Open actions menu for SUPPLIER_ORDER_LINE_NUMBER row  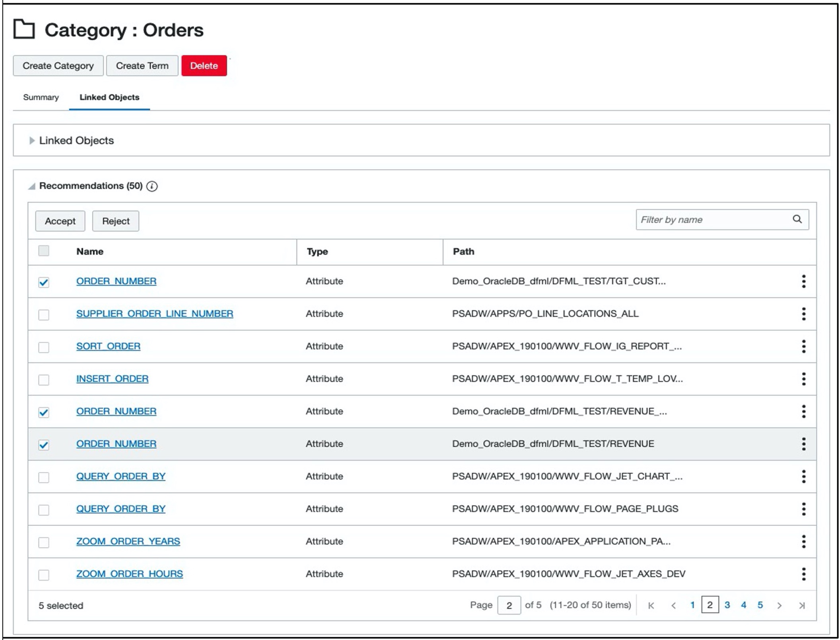(x=803, y=314)
